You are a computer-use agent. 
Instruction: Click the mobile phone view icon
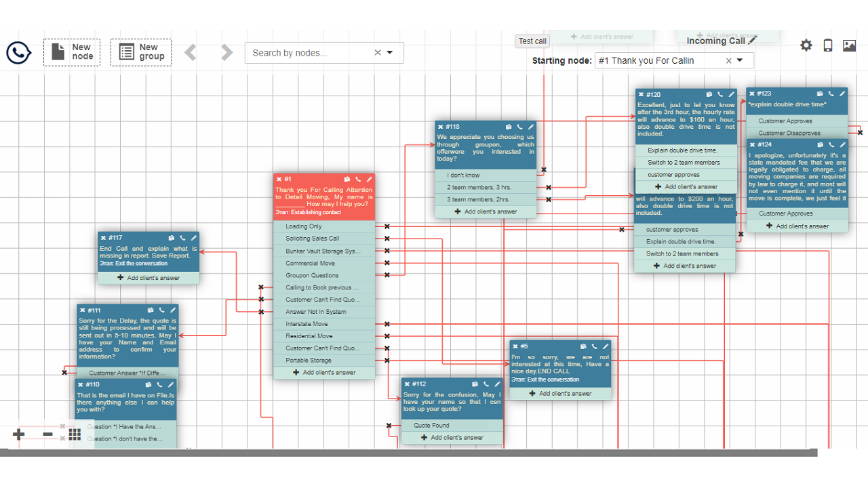click(828, 45)
